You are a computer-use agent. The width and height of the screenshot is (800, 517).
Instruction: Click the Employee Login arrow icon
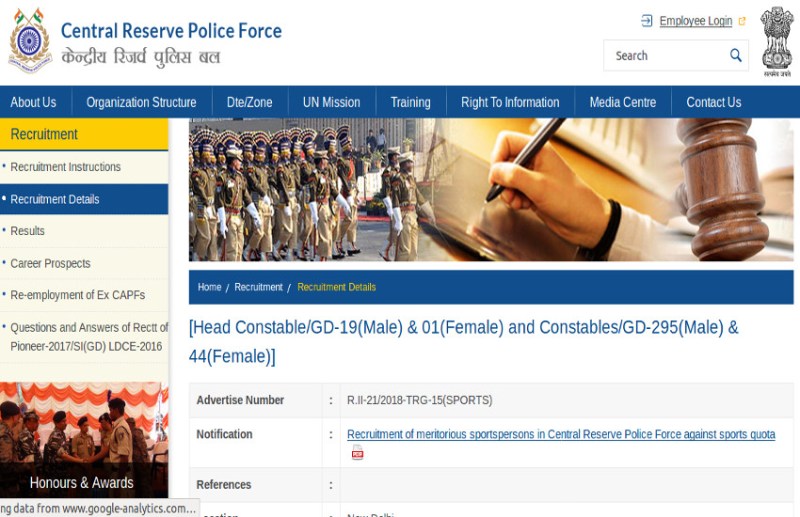click(x=647, y=21)
